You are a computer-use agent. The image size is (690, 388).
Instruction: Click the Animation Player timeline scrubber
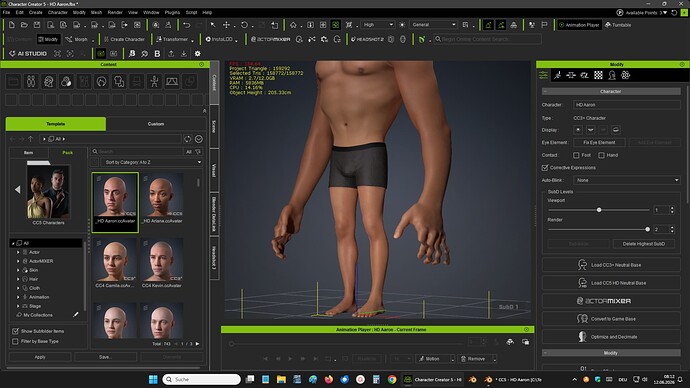click(x=231, y=344)
